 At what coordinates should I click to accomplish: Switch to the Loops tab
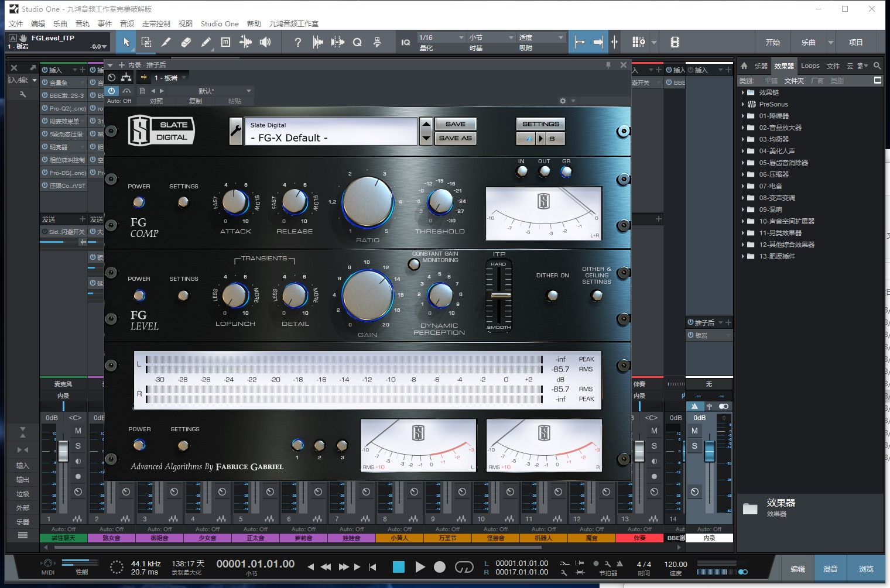tap(810, 66)
